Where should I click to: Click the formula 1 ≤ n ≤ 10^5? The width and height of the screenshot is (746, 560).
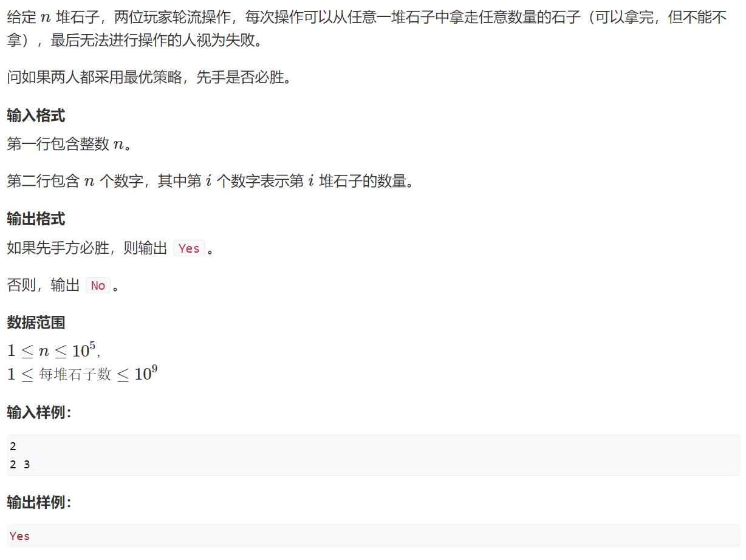click(53, 350)
